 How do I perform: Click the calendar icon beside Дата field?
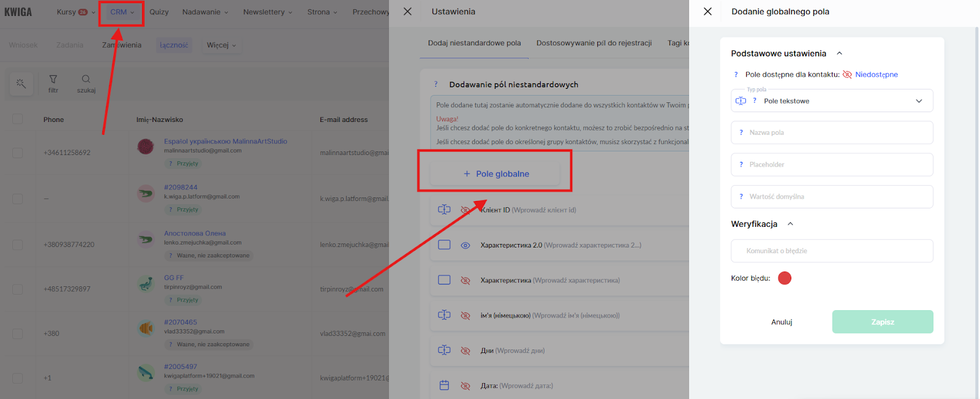point(444,386)
